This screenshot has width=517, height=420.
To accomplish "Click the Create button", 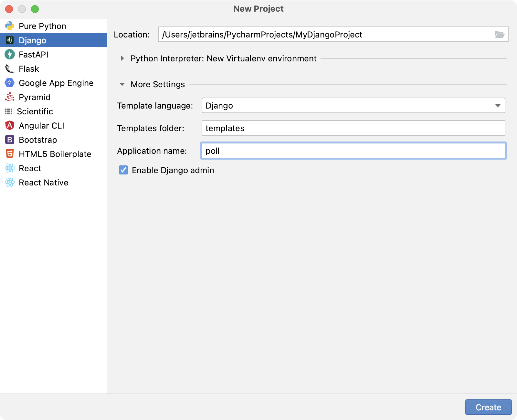I will (488, 407).
